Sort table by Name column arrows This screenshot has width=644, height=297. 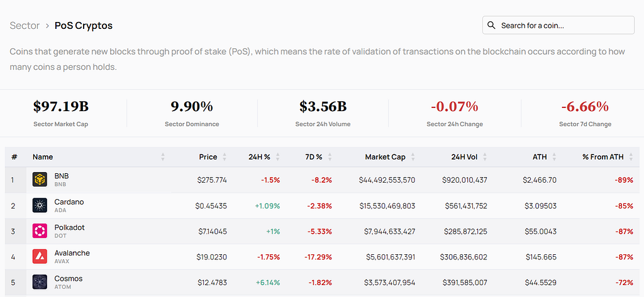(163, 157)
